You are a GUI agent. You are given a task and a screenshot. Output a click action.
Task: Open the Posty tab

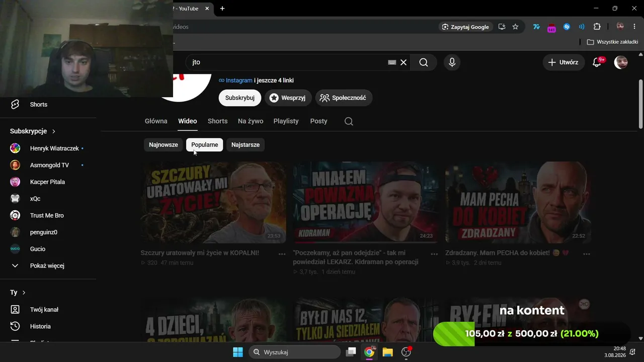319,121
